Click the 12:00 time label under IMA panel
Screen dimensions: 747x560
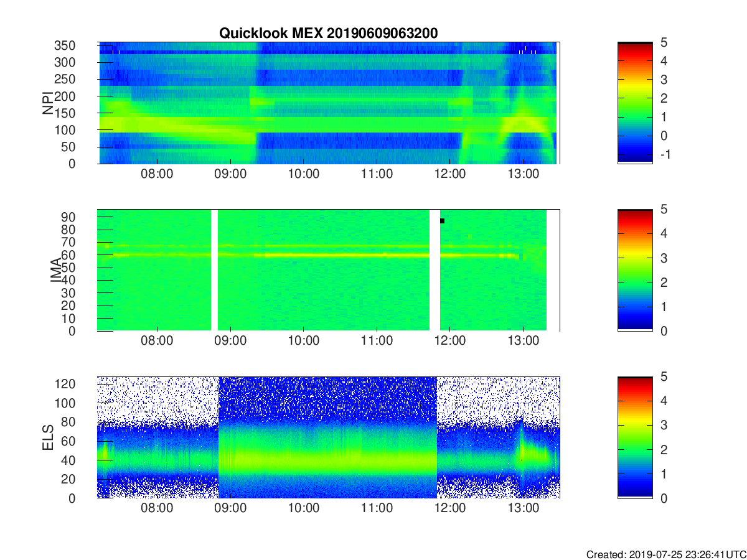click(449, 342)
